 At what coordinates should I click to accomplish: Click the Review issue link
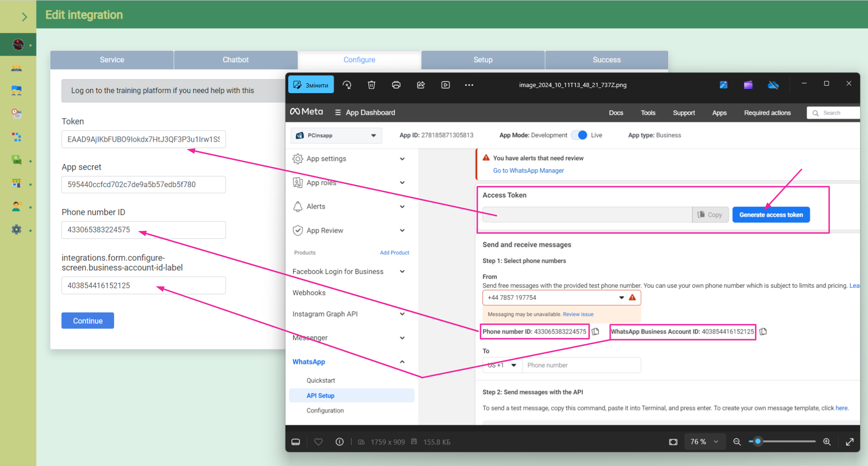click(x=578, y=314)
